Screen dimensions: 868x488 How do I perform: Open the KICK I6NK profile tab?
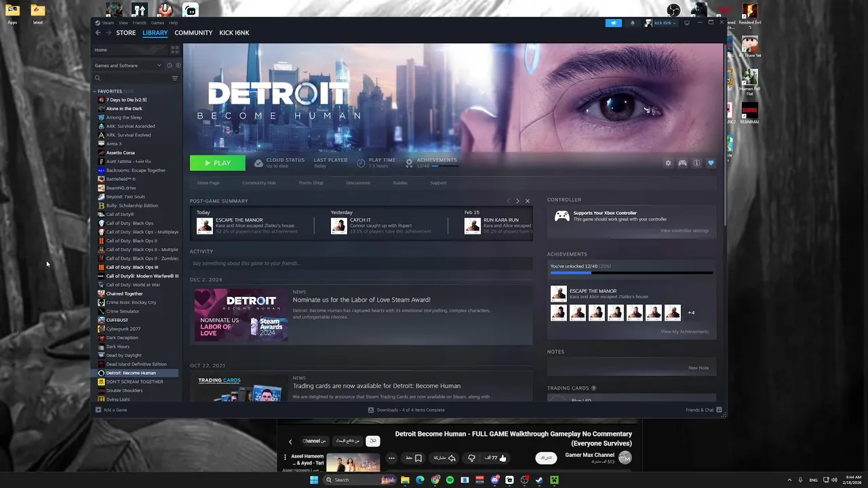[x=234, y=33]
